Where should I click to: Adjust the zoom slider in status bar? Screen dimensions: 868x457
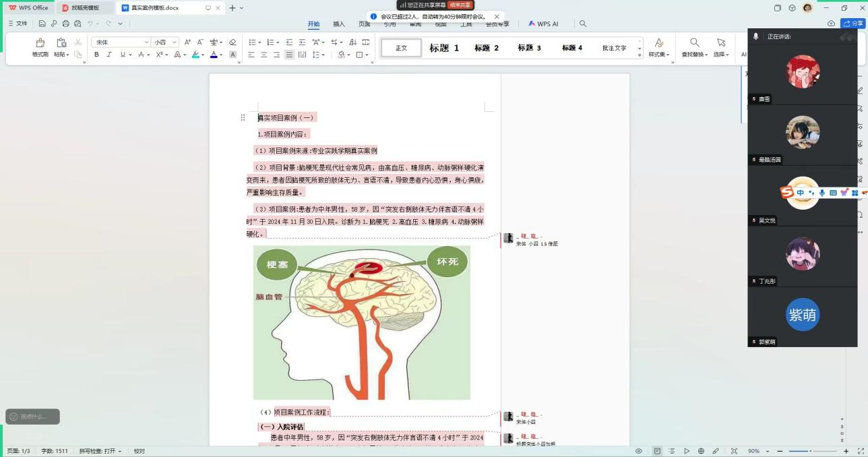point(811,451)
